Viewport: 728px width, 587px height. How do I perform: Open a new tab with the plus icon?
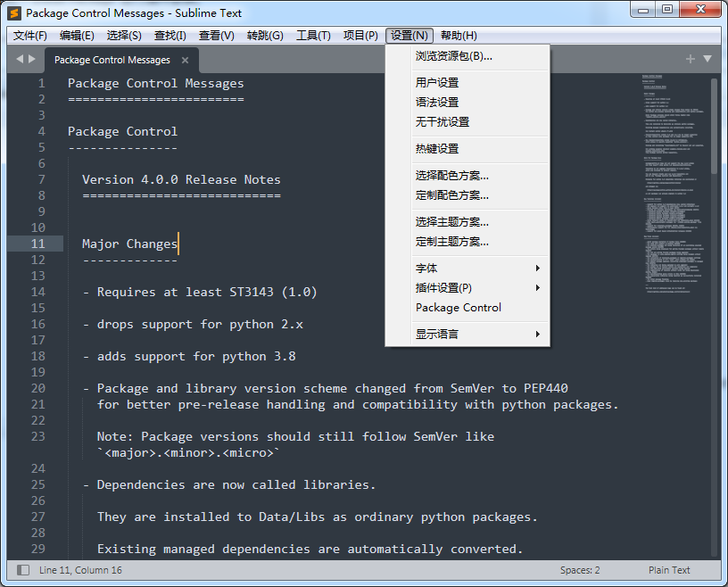point(690,59)
